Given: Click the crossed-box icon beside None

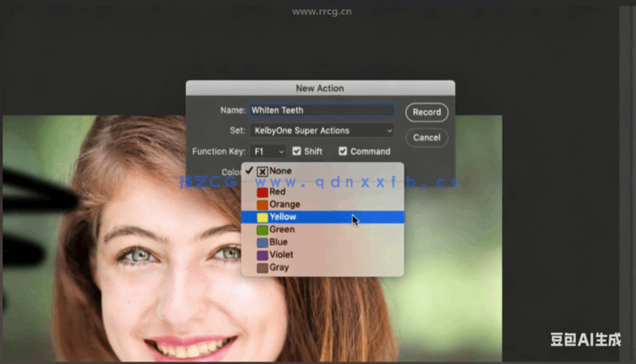Looking at the screenshot, I should pos(262,172).
